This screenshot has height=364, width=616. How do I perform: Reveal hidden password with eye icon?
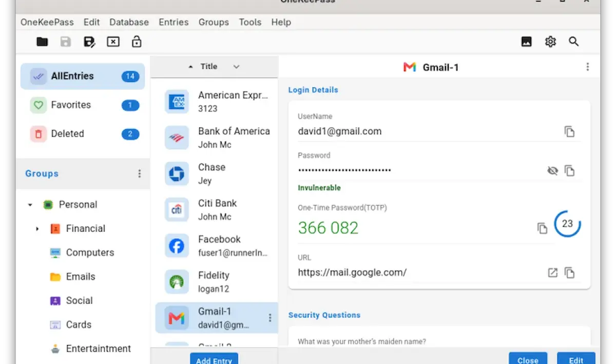point(552,171)
